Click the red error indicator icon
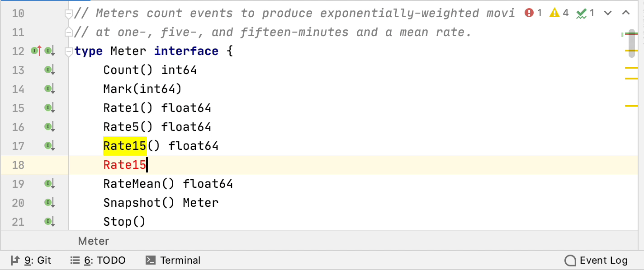Image resolution: width=644 pixels, height=270 pixels. coord(529,13)
